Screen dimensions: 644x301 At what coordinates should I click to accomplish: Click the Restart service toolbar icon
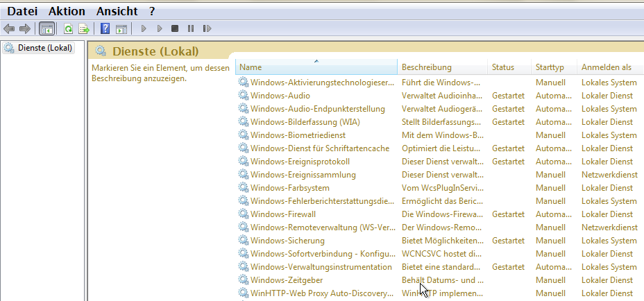coord(207,28)
